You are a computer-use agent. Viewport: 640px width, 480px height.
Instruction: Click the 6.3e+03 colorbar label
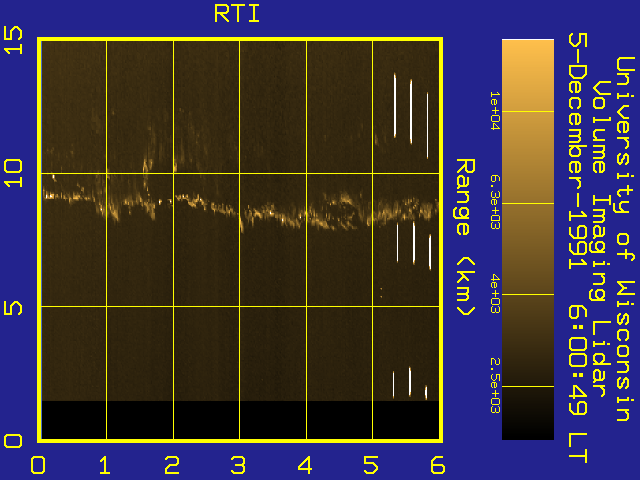point(495,202)
